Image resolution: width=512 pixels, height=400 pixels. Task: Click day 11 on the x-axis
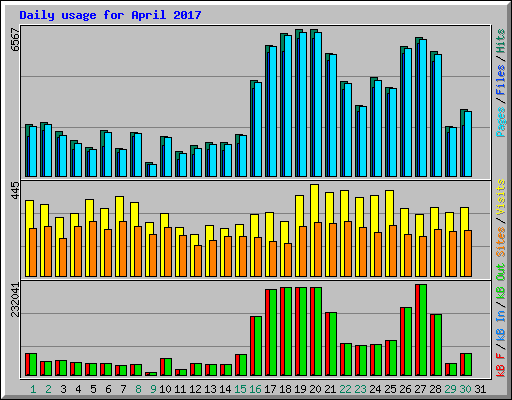180,389
